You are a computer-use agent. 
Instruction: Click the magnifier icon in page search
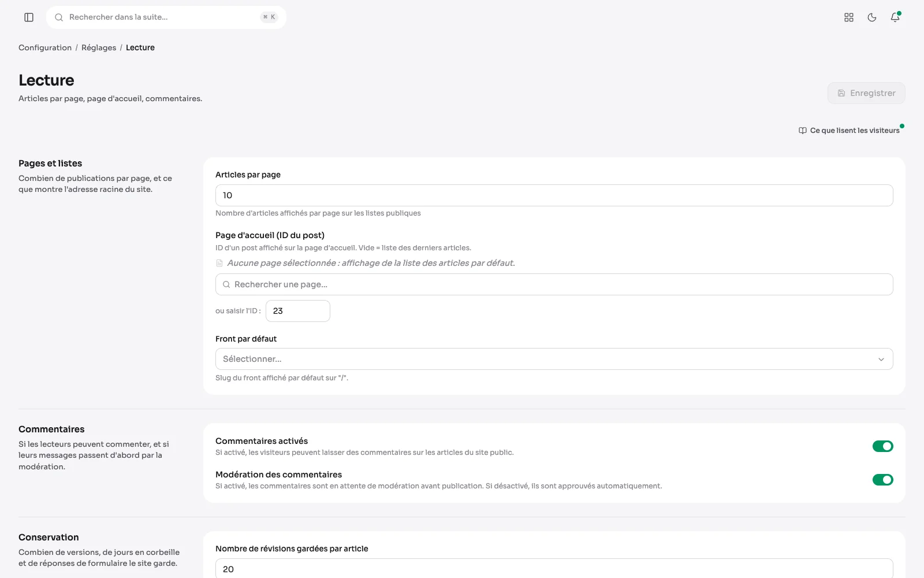226,284
